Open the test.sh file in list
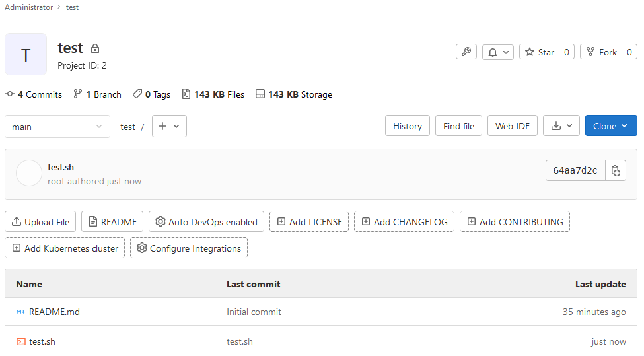 42,341
